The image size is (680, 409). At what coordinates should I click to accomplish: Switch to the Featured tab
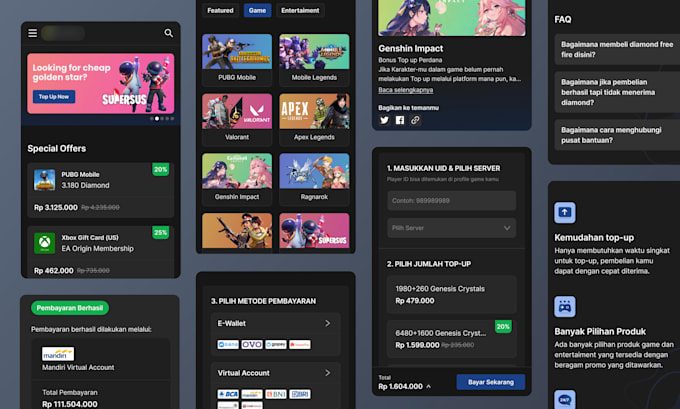[x=220, y=10]
